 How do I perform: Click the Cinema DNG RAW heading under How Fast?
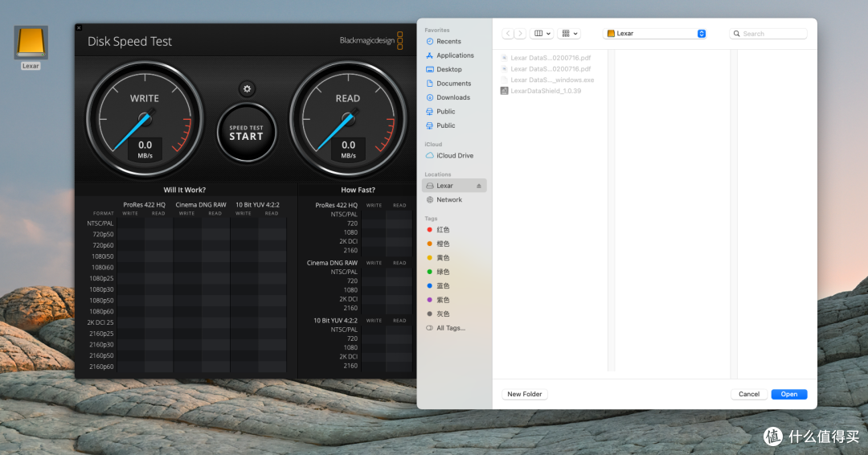[x=332, y=263]
